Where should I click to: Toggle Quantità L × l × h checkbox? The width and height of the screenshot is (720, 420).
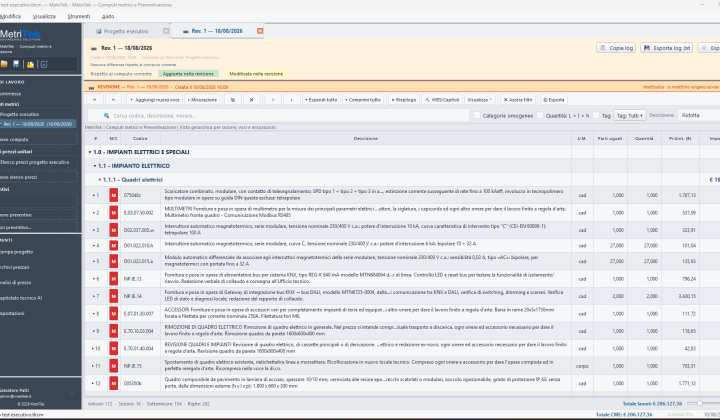[540, 115]
